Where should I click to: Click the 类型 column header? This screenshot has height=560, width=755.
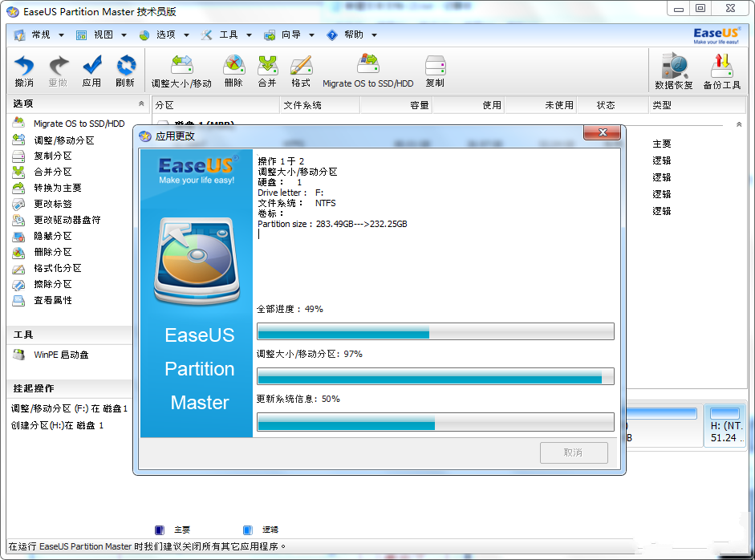[x=697, y=105]
